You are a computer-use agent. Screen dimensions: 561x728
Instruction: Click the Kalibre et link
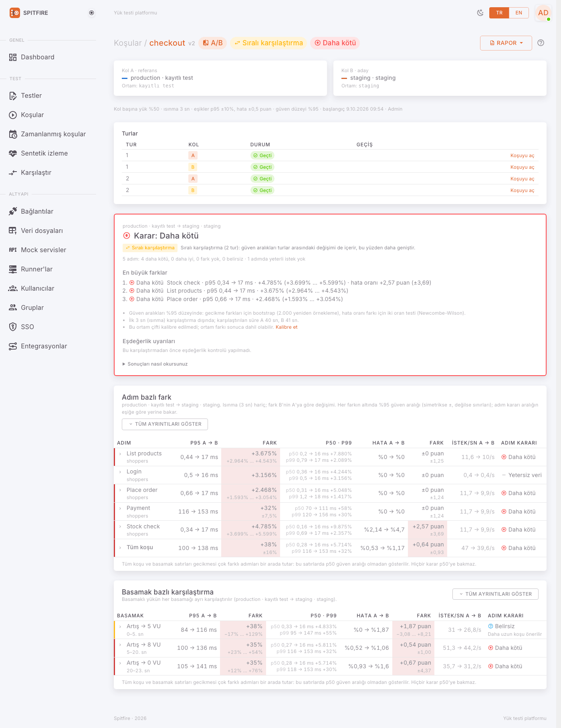coord(287,327)
